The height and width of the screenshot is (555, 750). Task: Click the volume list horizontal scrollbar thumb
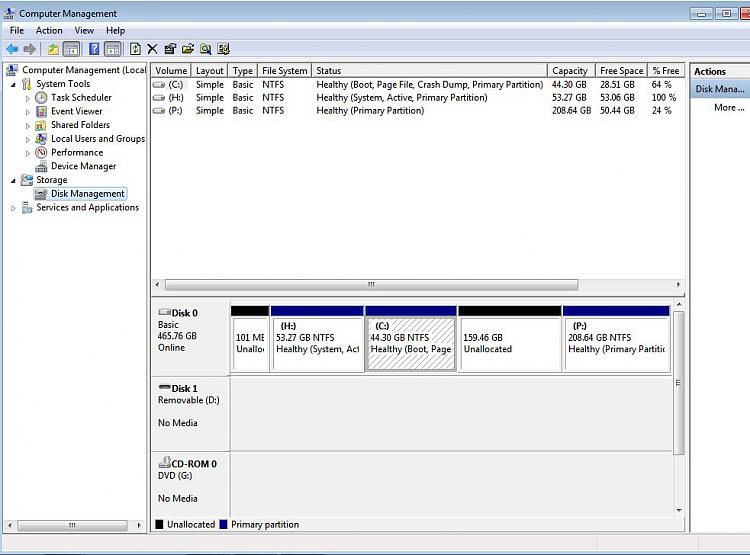pyautogui.click(x=371, y=285)
